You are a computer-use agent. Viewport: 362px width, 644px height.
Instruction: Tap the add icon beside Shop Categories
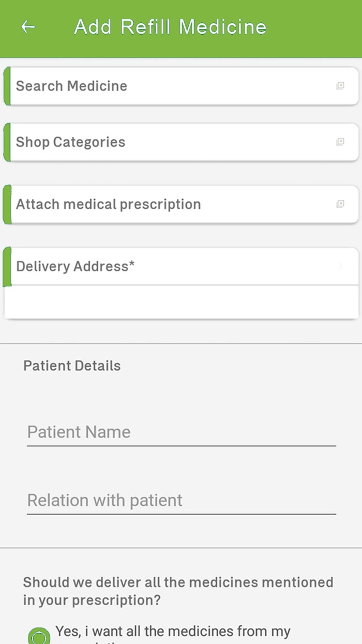click(x=340, y=142)
